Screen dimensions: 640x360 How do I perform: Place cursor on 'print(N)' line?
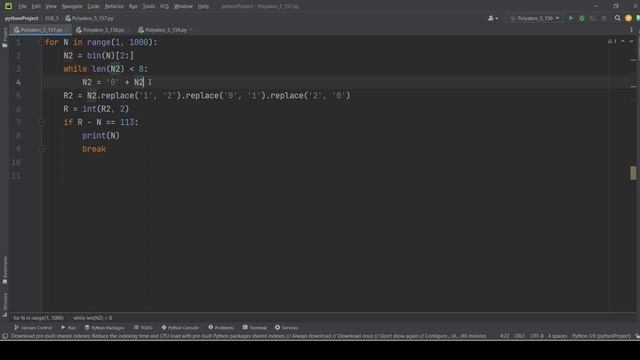click(x=101, y=136)
